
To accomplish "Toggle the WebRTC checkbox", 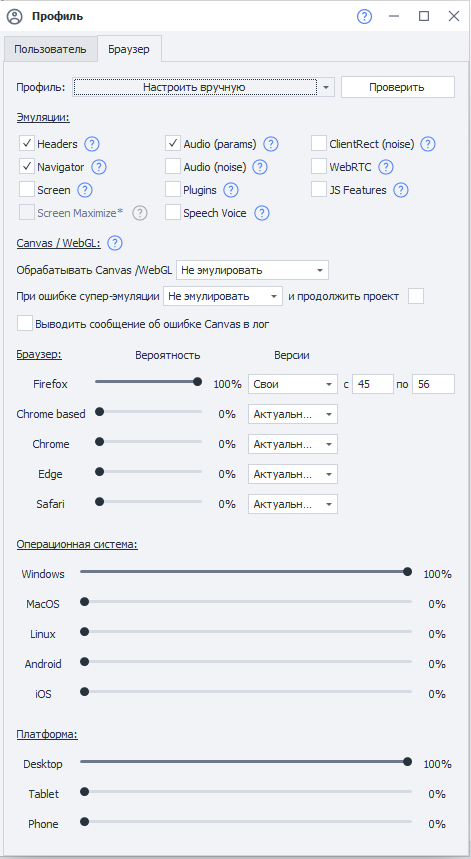I will (319, 166).
